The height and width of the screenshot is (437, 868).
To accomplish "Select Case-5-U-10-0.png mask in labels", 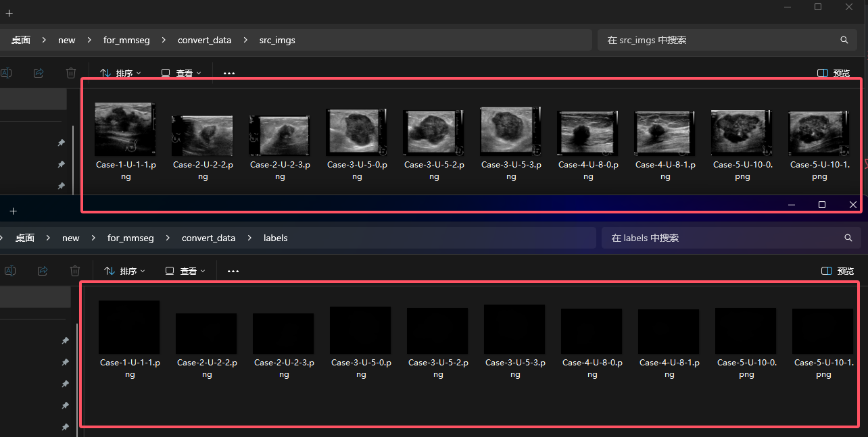I will point(746,331).
